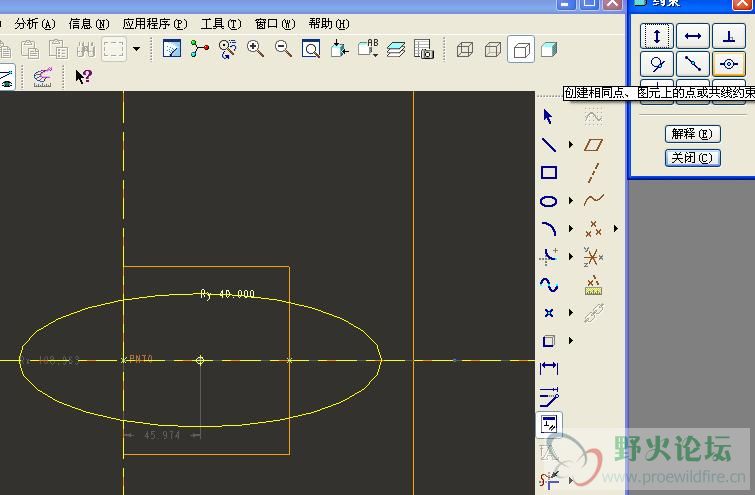This screenshot has width=755, height=495.
Task: Choose the Fillet sketcher tool
Action: 548,257
